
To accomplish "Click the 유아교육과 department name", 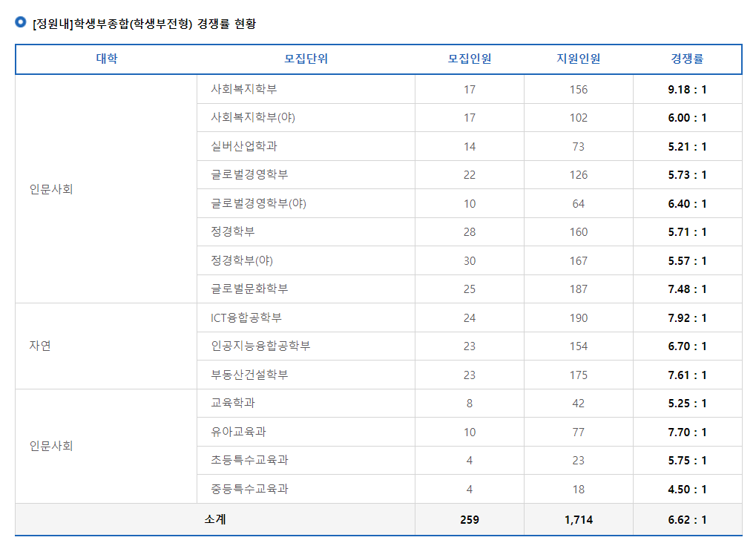I will pyautogui.click(x=226, y=431).
